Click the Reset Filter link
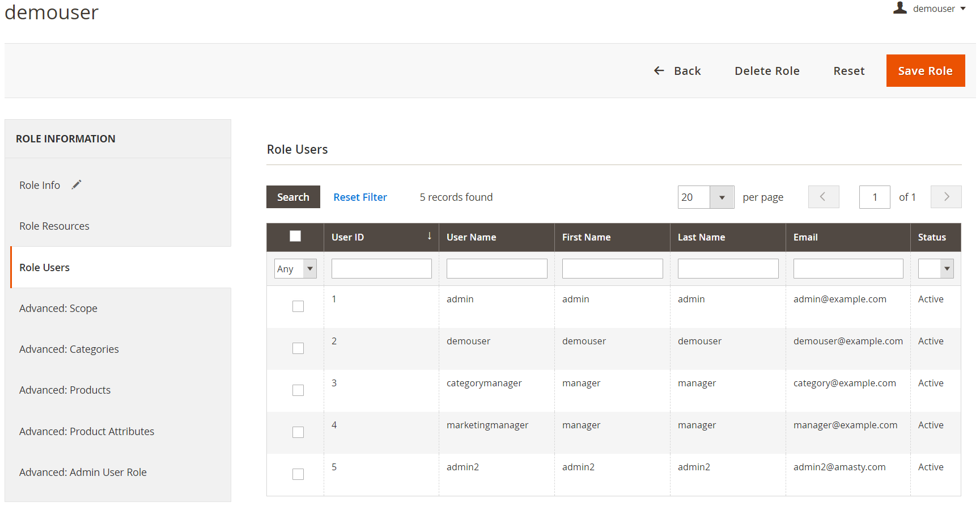 click(360, 197)
